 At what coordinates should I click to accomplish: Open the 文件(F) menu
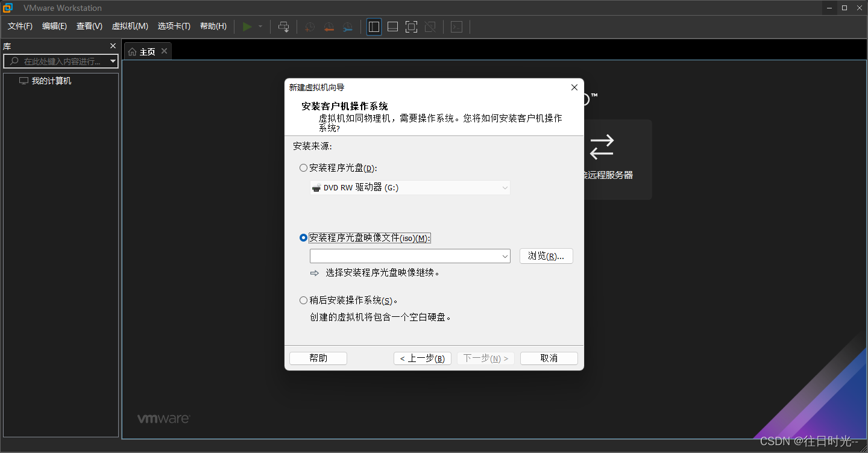(20, 26)
